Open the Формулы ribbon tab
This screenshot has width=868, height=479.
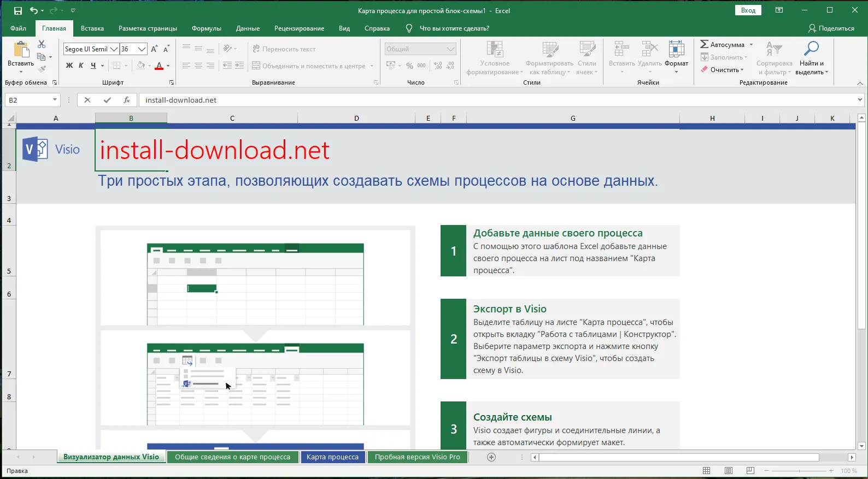click(206, 28)
